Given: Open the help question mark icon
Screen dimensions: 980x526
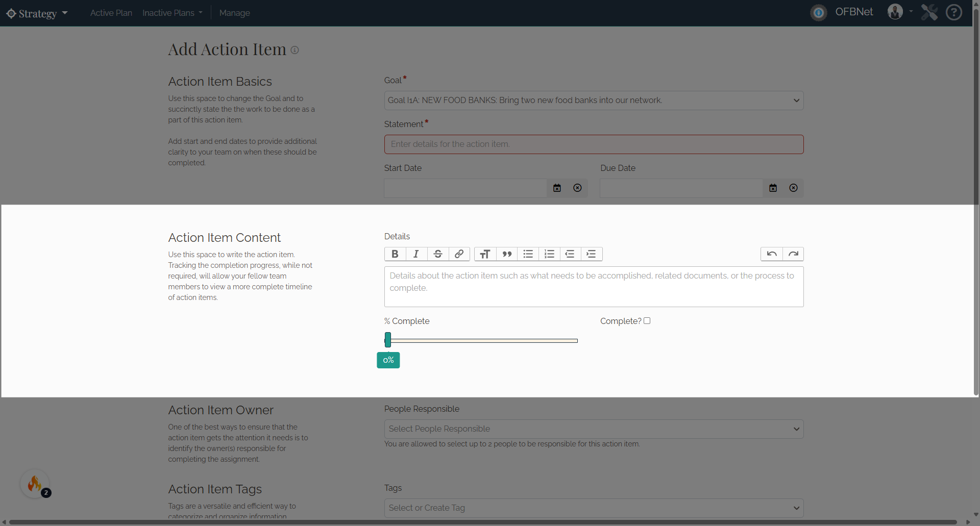Looking at the screenshot, I should pos(954,12).
